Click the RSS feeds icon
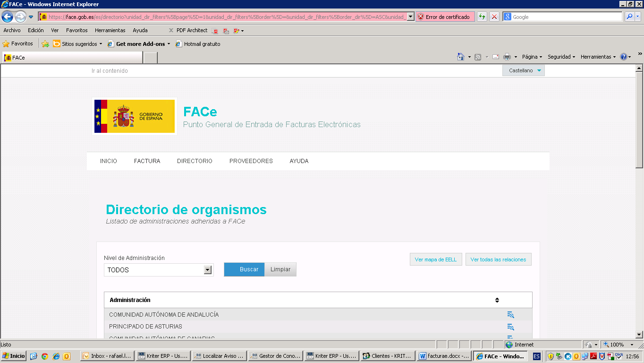The width and height of the screenshot is (644, 363). point(478,57)
